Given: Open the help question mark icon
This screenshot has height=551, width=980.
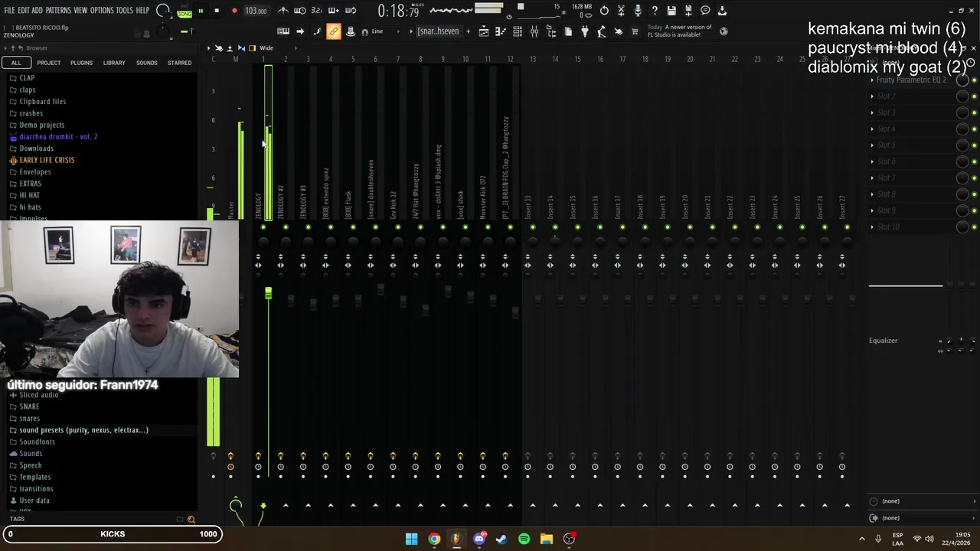Looking at the screenshot, I should click(655, 11).
